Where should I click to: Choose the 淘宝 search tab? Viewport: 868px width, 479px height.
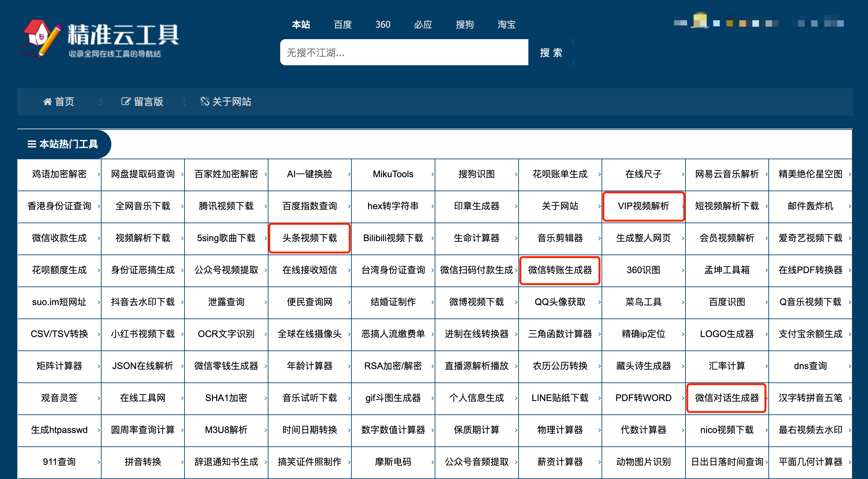pyautogui.click(x=506, y=24)
